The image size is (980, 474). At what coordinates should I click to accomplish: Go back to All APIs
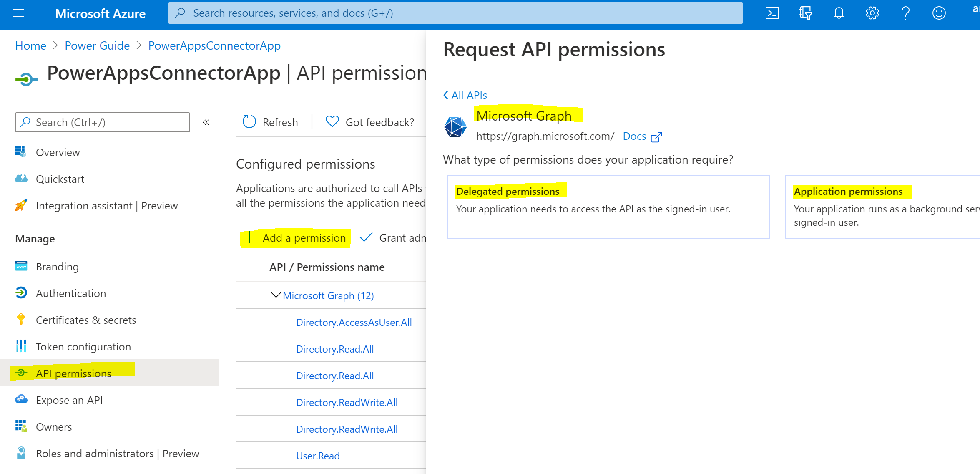[465, 95]
